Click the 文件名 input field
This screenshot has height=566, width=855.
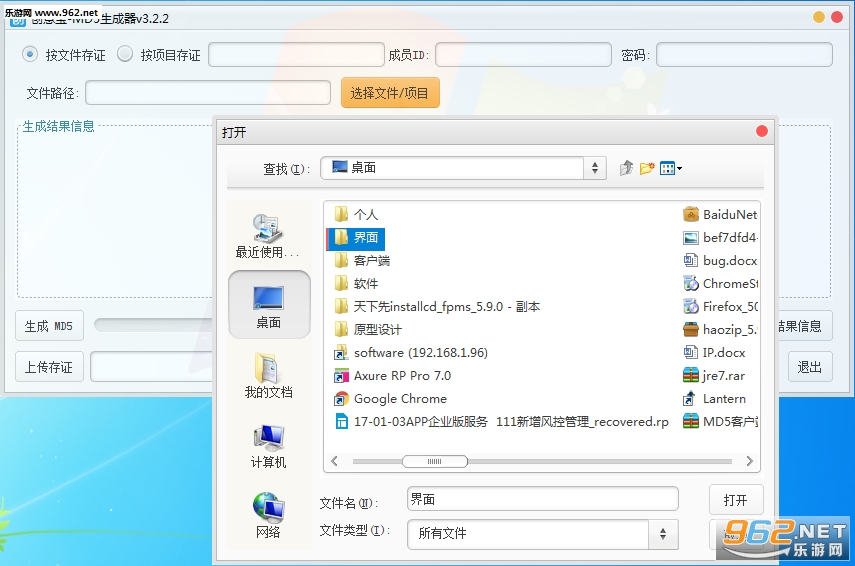(x=543, y=499)
